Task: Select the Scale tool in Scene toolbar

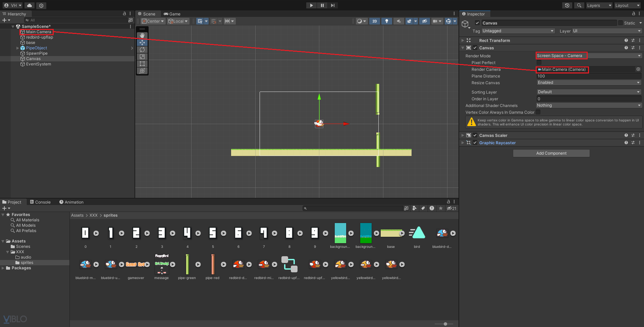Action: (142, 57)
